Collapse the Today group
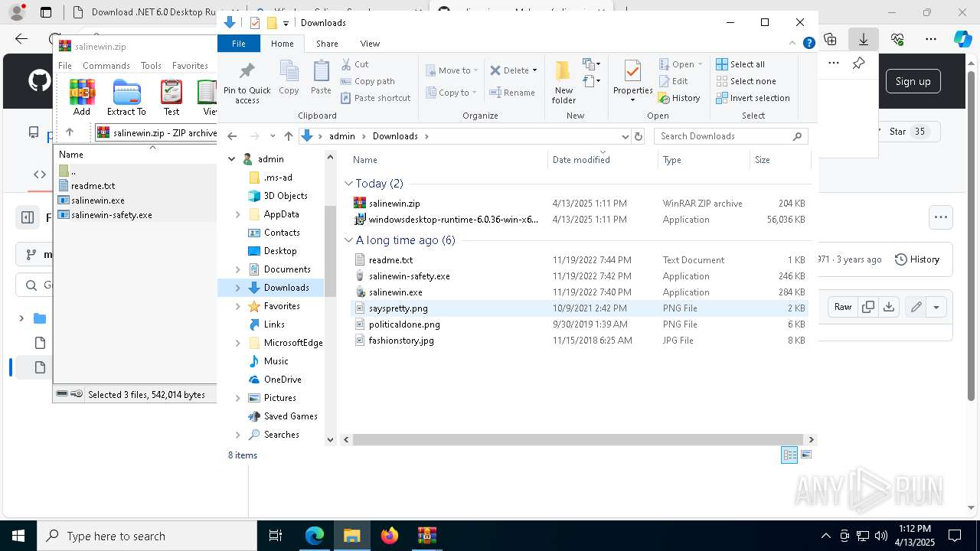The height and width of the screenshot is (551, 980). click(348, 184)
